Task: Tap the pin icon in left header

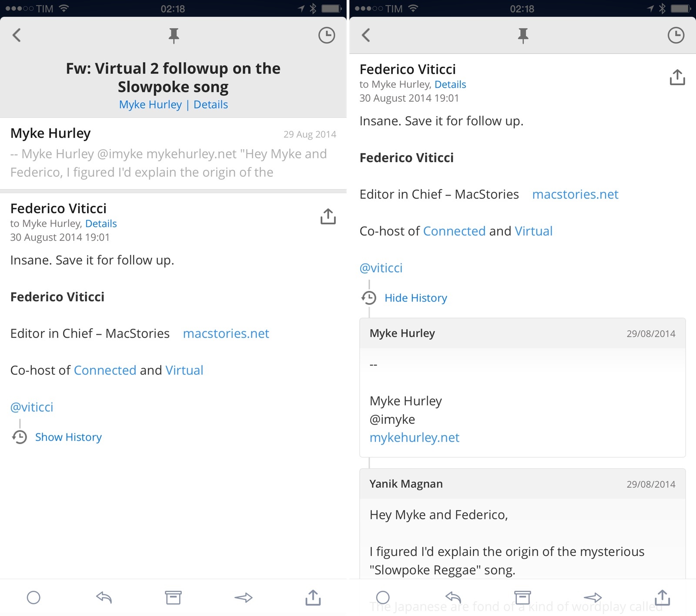Action: click(174, 36)
